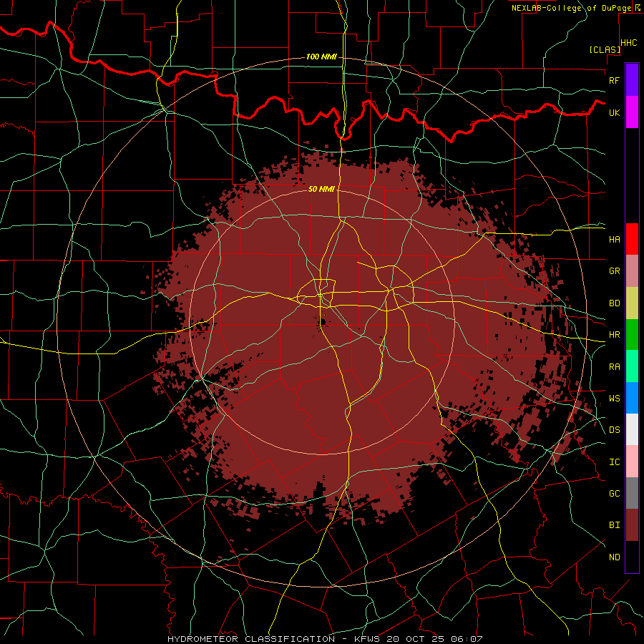Image resolution: width=644 pixels, height=644 pixels.
Task: Click the UK magenta legend swatch
Action: [632, 112]
